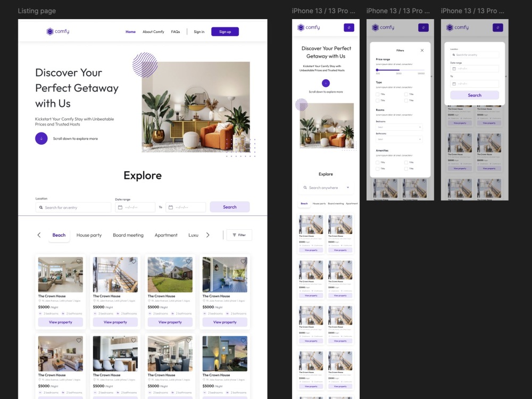Close the Filters modal with the X
The width and height of the screenshot is (532, 399).
tap(422, 51)
